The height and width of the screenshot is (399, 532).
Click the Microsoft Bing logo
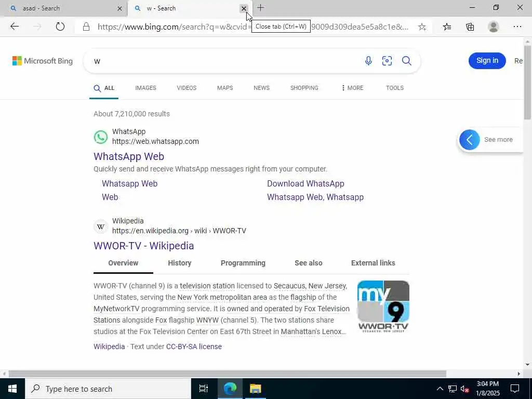coord(43,61)
